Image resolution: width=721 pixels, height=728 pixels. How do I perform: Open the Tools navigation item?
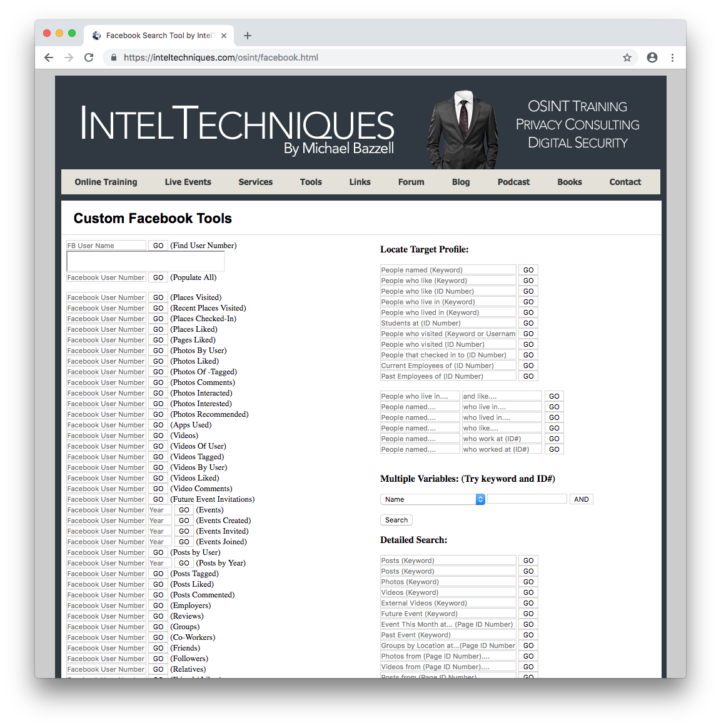click(x=311, y=182)
